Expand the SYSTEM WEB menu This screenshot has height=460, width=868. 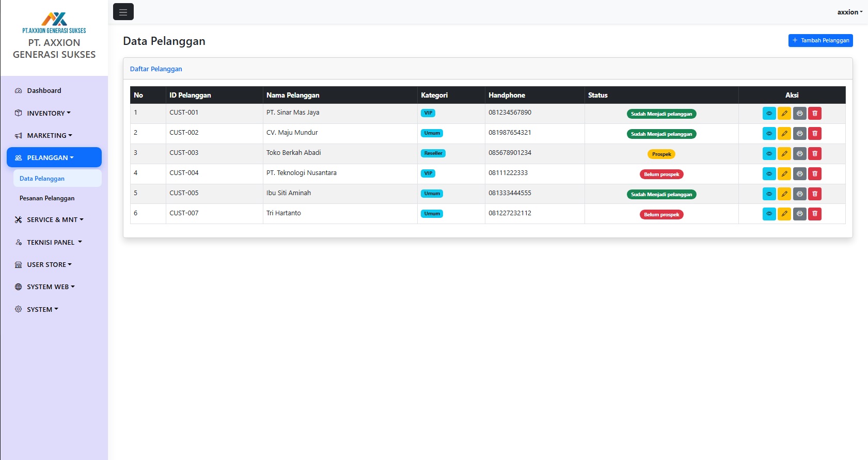pos(54,287)
